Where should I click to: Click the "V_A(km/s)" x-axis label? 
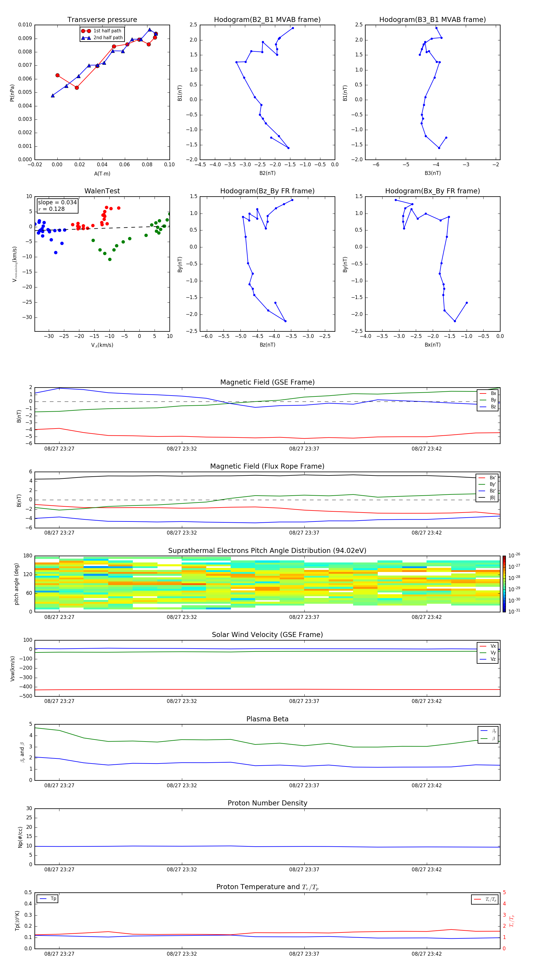(102, 345)
